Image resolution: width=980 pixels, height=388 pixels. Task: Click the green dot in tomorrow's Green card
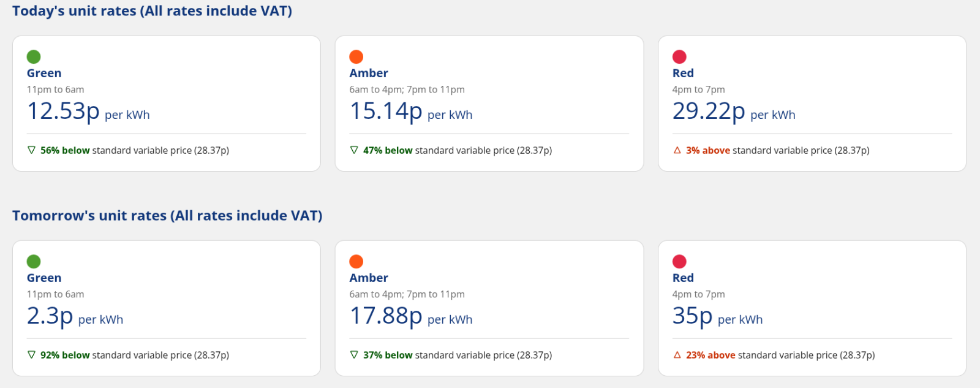tap(34, 262)
